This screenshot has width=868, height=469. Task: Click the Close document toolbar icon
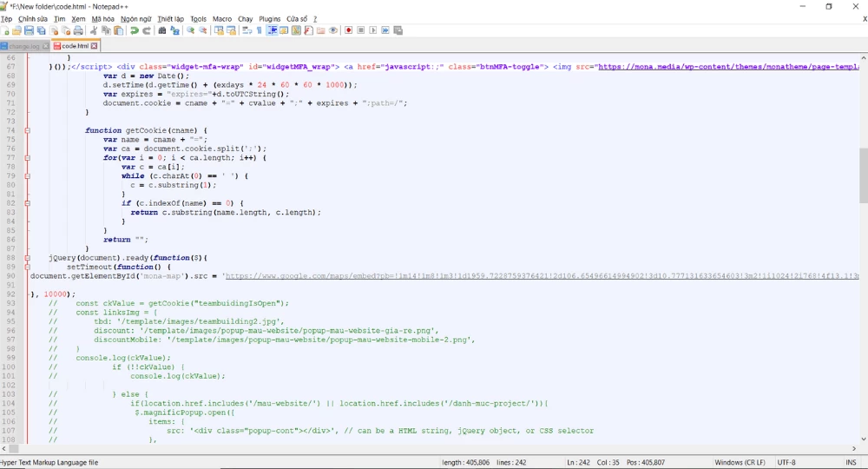[x=54, y=30]
